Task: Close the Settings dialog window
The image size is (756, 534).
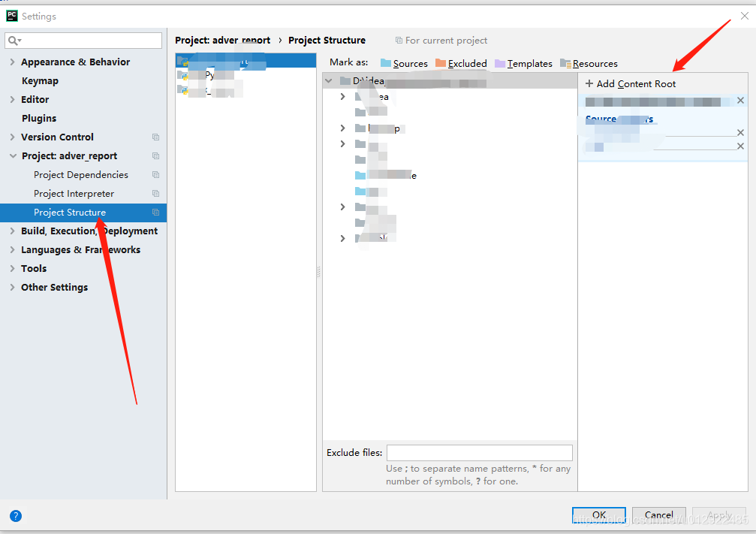Action: [x=745, y=16]
